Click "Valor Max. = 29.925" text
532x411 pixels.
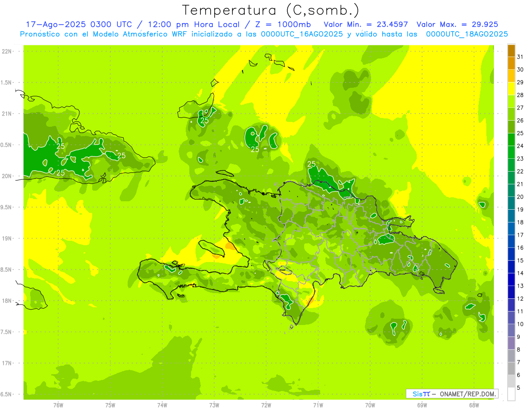point(457,25)
